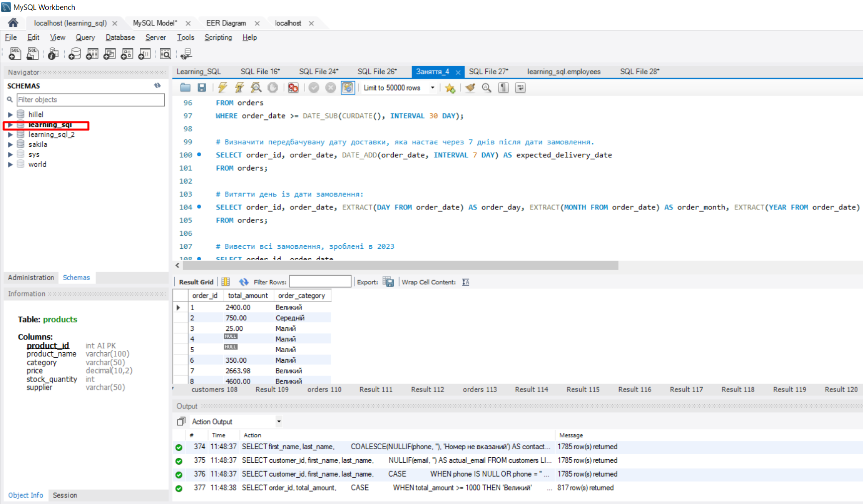The width and height of the screenshot is (863, 504).
Task: Toggle auto-commit mode
Action: pyautogui.click(x=348, y=88)
